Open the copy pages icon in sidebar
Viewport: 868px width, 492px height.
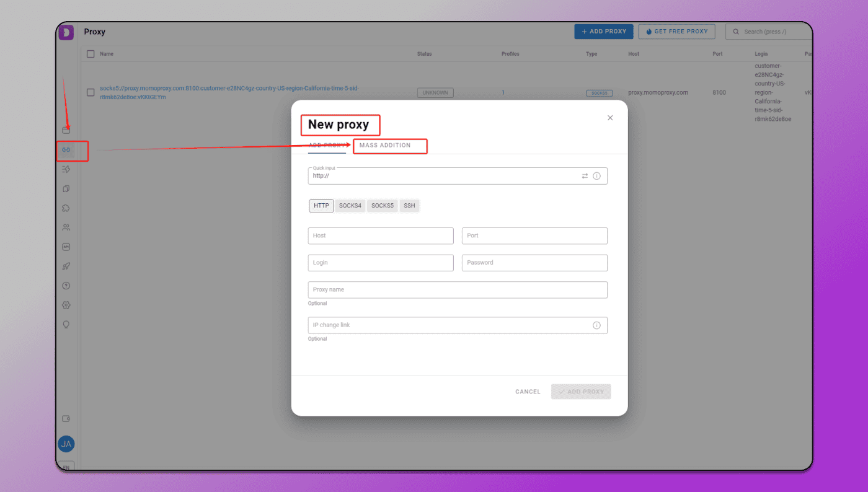coord(66,189)
